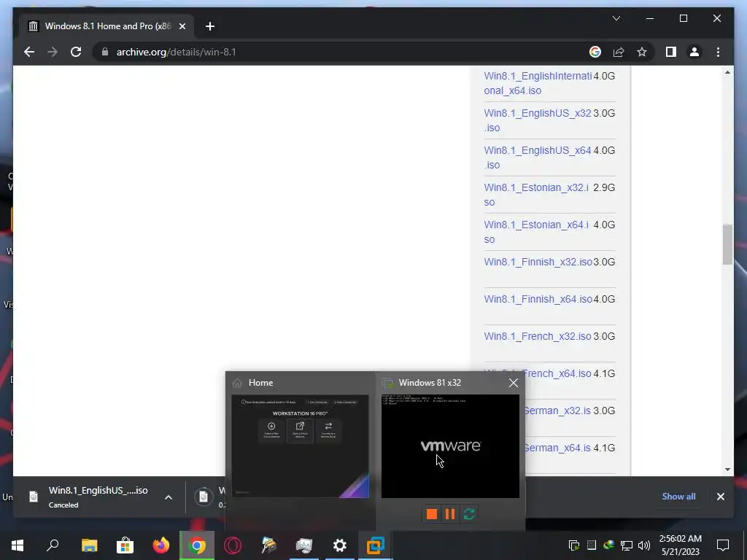Add a new Chrome tab
Image resolution: width=747 pixels, height=560 pixels.
210,26
